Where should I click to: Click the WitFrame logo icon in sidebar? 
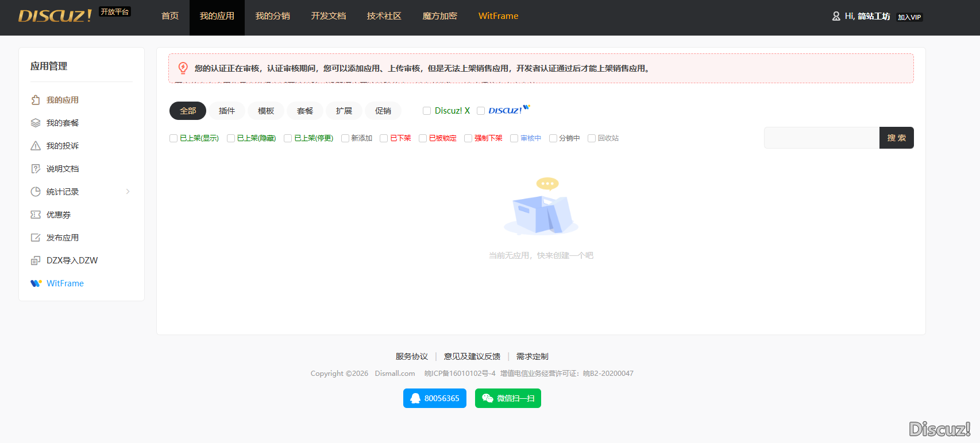coord(36,283)
